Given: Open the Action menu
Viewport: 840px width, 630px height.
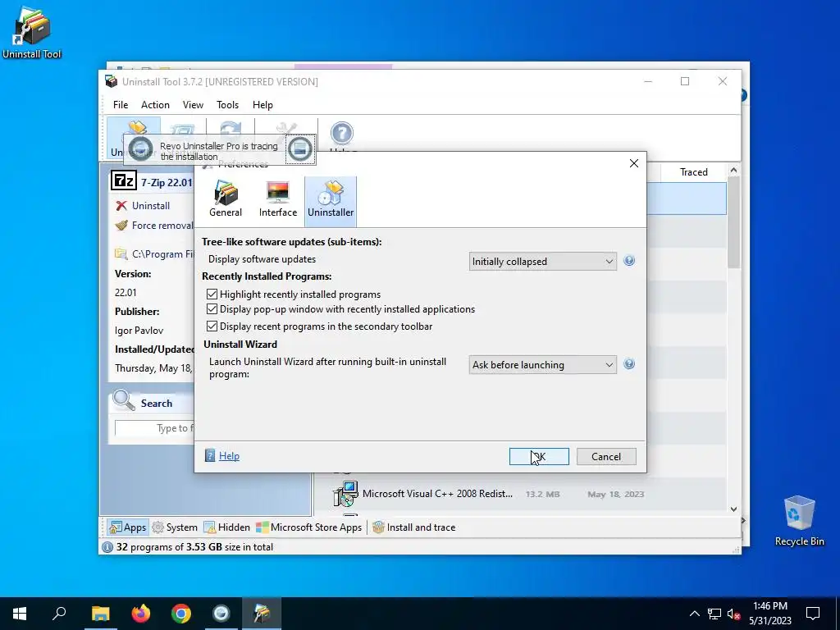Looking at the screenshot, I should click(155, 105).
